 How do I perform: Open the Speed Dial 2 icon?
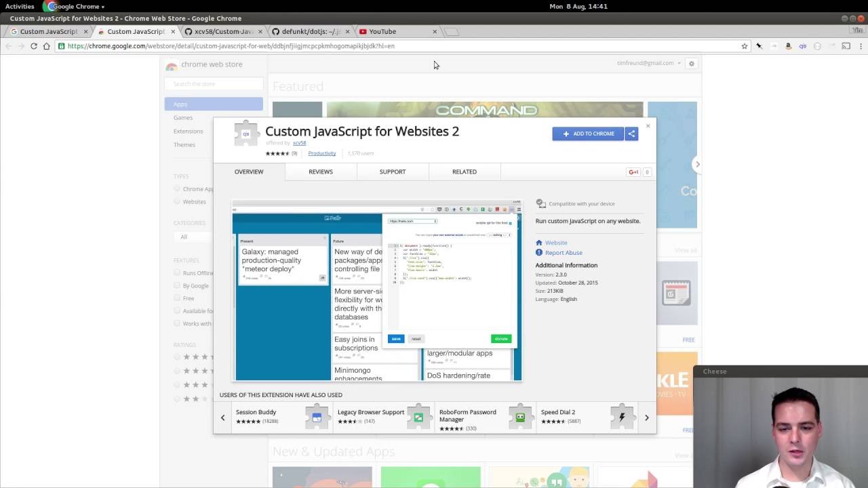(x=622, y=417)
